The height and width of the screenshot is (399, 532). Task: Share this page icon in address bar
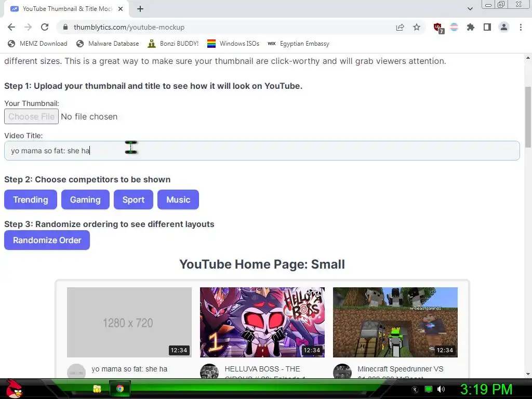pos(400,27)
